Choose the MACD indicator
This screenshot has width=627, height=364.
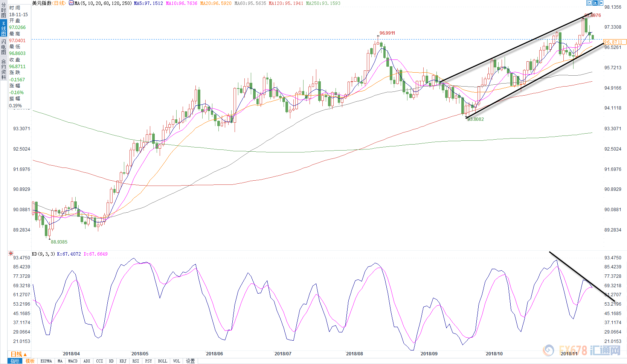[x=73, y=361]
